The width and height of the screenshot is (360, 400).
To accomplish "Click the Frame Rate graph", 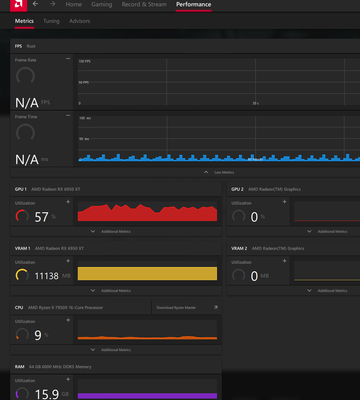I will click(x=219, y=82).
